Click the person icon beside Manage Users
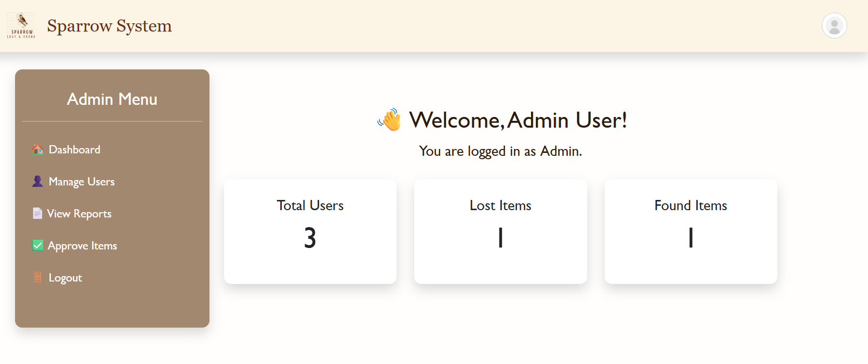 pyautogui.click(x=37, y=182)
